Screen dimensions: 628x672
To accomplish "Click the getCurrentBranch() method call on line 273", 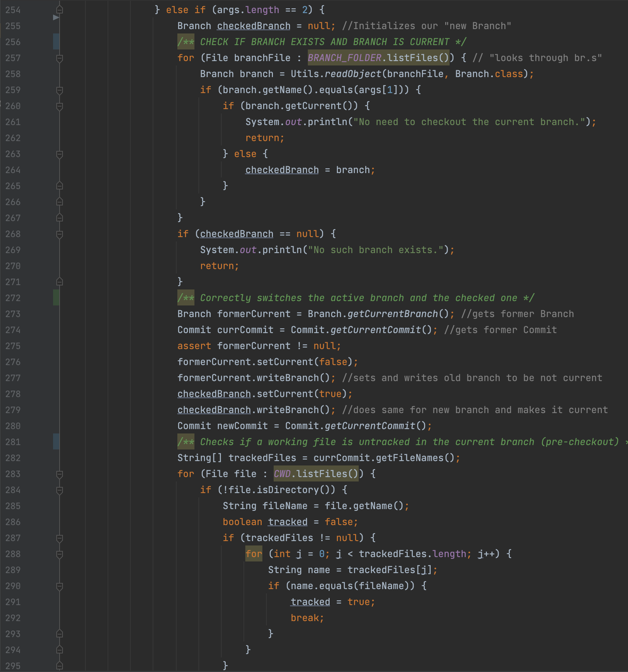I will 392,314.
